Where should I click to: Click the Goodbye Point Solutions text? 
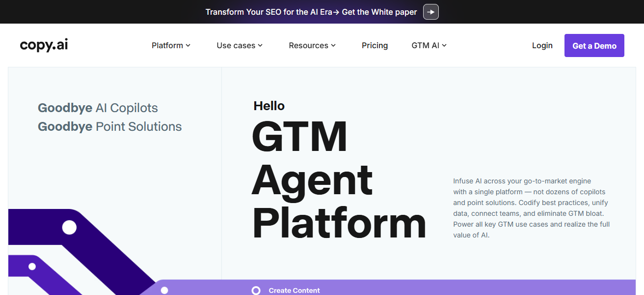click(109, 126)
